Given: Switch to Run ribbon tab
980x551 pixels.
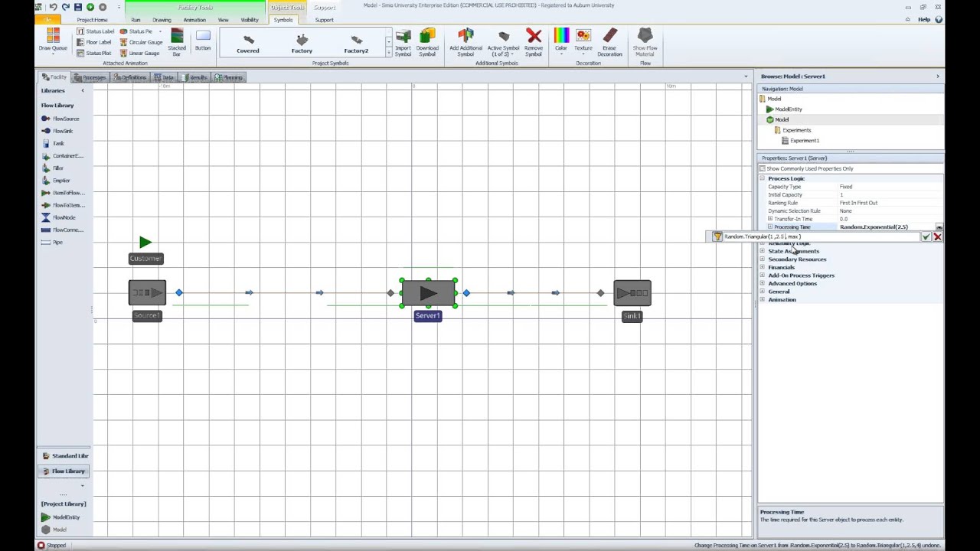Looking at the screenshot, I should click(x=136, y=20).
